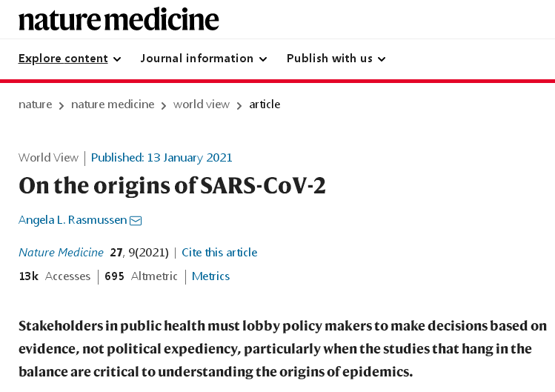Click the italic Nature Medicine journal link
This screenshot has height=392, width=555.
pyautogui.click(x=61, y=253)
